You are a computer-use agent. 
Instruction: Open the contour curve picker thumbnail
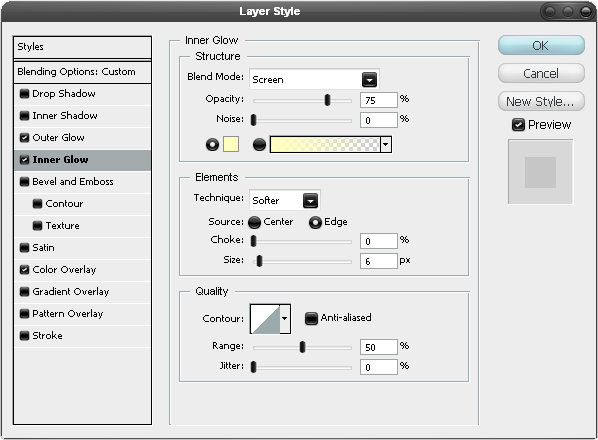[x=265, y=319]
